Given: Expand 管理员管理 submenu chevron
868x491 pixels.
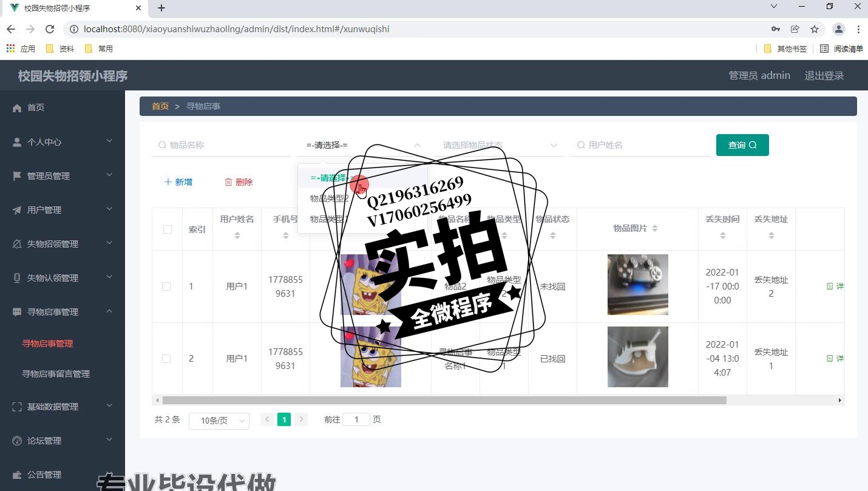Looking at the screenshot, I should pyautogui.click(x=109, y=175).
